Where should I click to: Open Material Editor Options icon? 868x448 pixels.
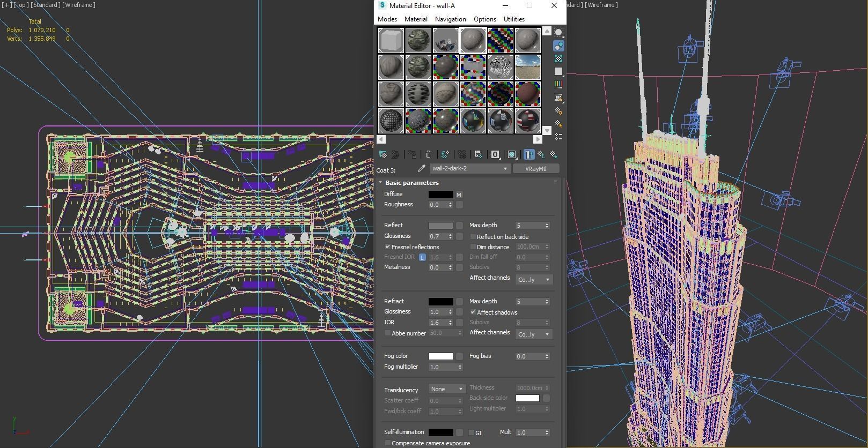pyautogui.click(x=558, y=111)
